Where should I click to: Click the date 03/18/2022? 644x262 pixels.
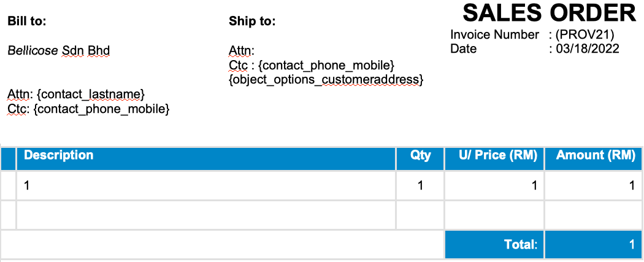tap(588, 49)
